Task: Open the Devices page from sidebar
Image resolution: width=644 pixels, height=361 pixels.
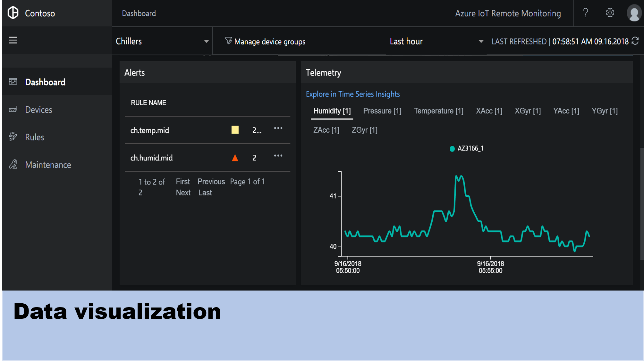Action: pyautogui.click(x=38, y=110)
